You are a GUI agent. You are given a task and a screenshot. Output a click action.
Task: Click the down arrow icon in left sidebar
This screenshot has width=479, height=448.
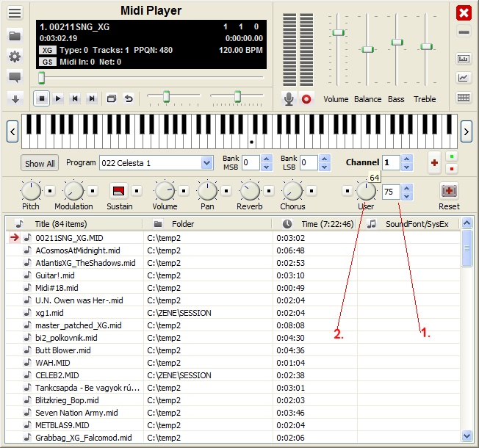tap(15, 99)
